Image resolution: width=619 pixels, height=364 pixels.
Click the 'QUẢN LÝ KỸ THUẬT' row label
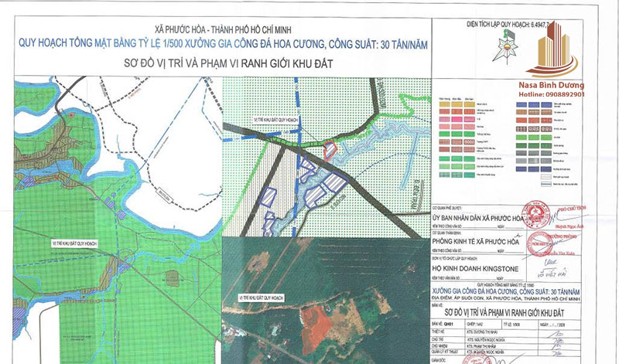(446, 352)
